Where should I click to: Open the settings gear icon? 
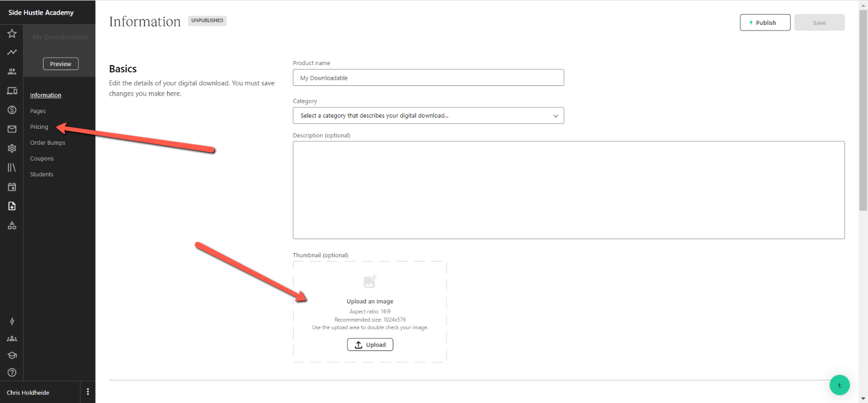point(11,149)
